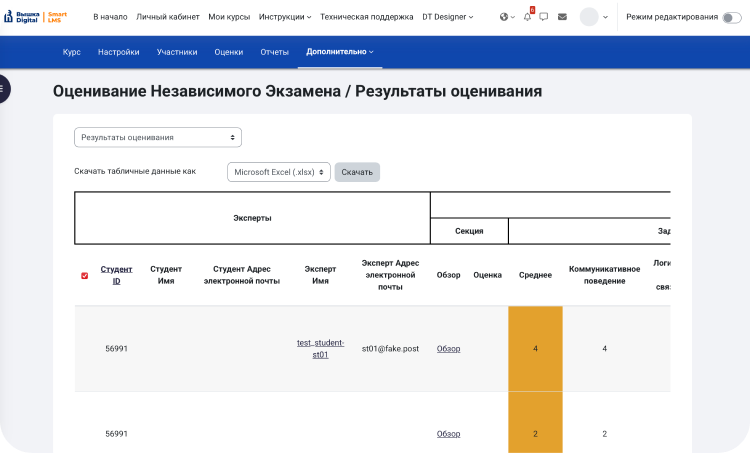Open the Microsoft Excel (.xlsx) format dropdown
Image resolution: width=750 pixels, height=453 pixels.
tap(278, 172)
